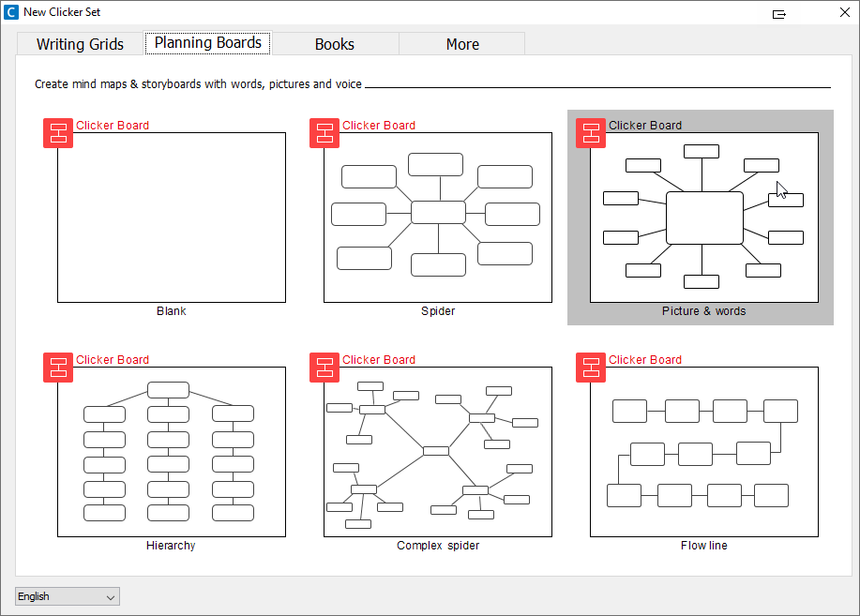Click the Clicker Board icon on Blank template
The width and height of the screenshot is (860, 616).
[x=58, y=133]
